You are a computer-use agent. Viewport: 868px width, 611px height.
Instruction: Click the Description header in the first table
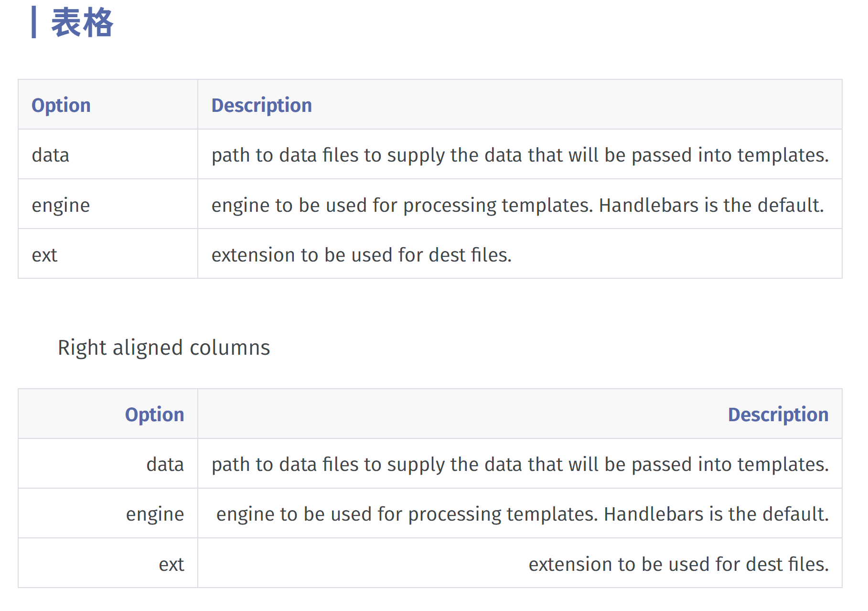click(x=261, y=105)
